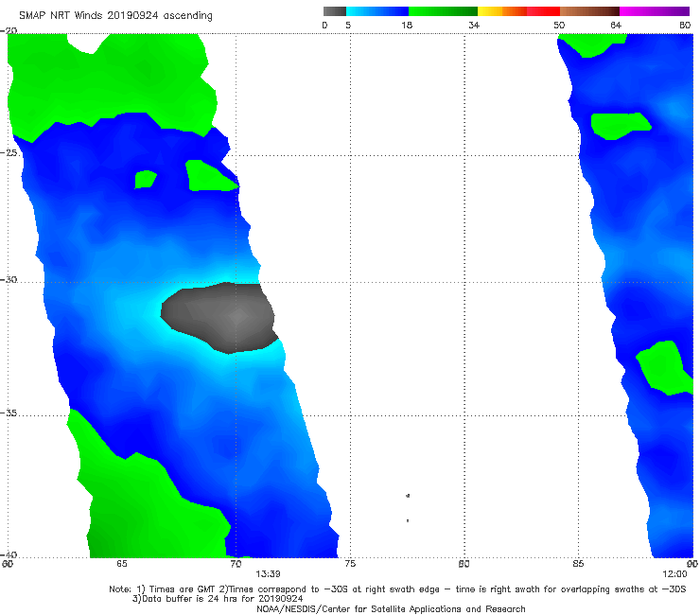Pick the green segment of the color bar
Screen dimensions: 700x615
(443, 11)
